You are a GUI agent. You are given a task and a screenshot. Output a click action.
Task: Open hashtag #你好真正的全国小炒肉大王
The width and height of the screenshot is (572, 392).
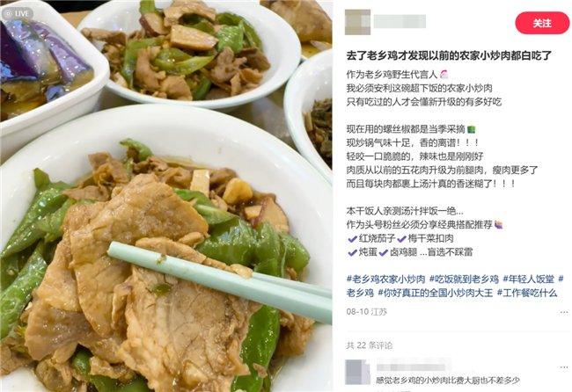(436, 293)
